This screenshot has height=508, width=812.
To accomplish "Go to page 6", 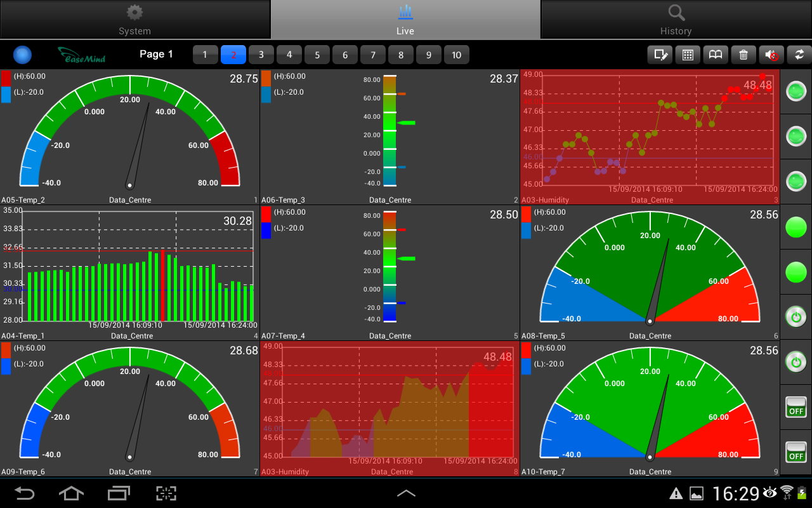I will [344, 55].
